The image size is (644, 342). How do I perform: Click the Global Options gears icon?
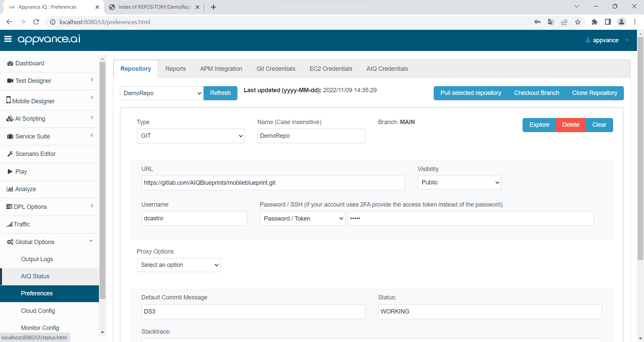click(x=10, y=242)
